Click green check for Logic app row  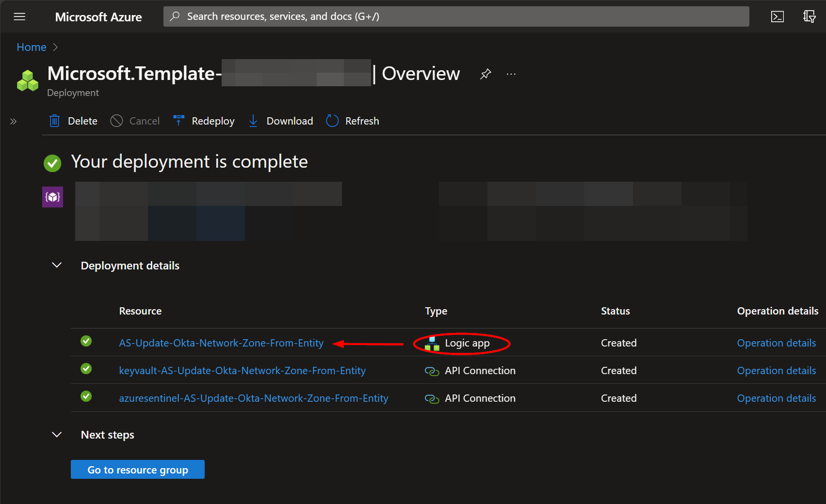pos(86,341)
